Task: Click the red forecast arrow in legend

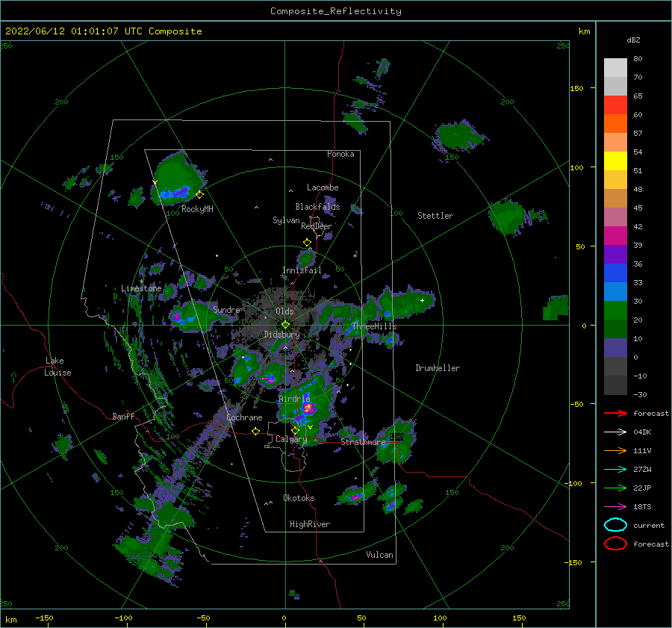Action: point(615,413)
